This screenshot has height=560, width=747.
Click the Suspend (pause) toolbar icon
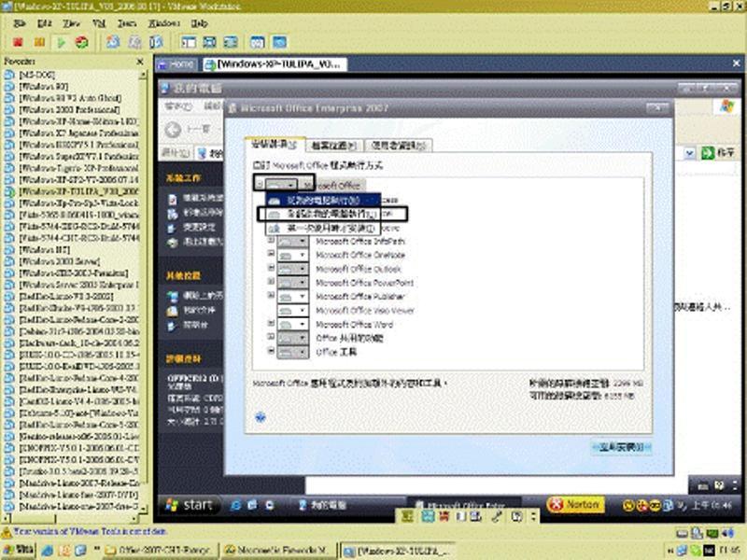point(39,42)
